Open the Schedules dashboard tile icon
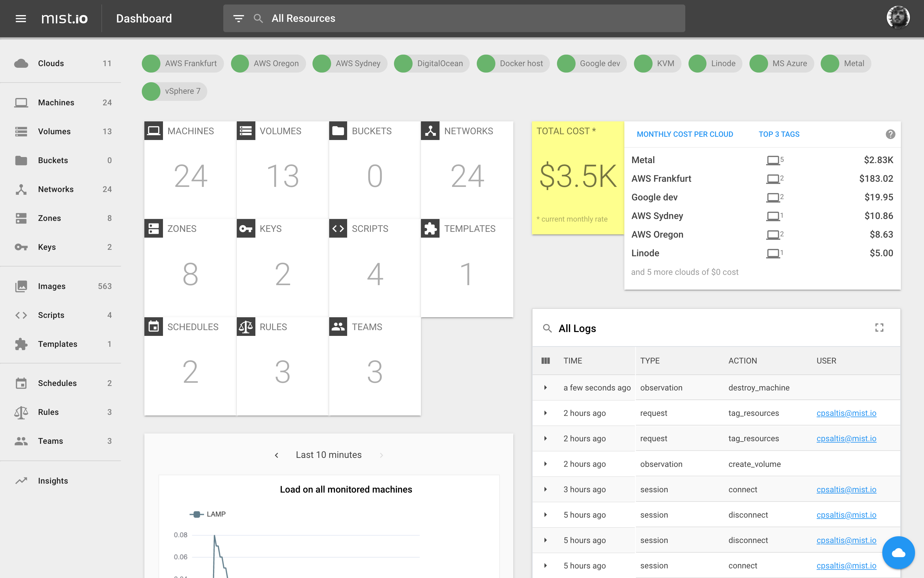This screenshot has width=924, height=578. pos(153,327)
